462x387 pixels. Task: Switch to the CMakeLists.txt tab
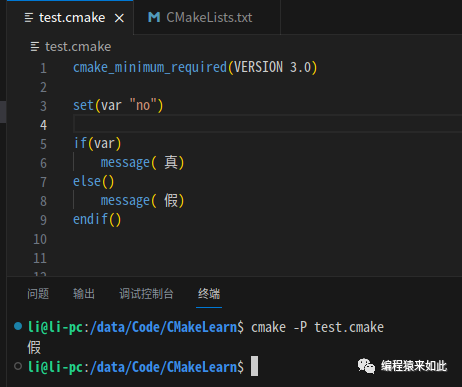point(207,17)
